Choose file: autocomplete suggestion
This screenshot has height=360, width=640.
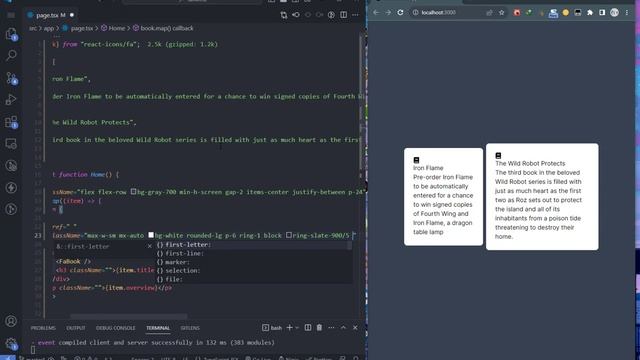tap(254, 279)
